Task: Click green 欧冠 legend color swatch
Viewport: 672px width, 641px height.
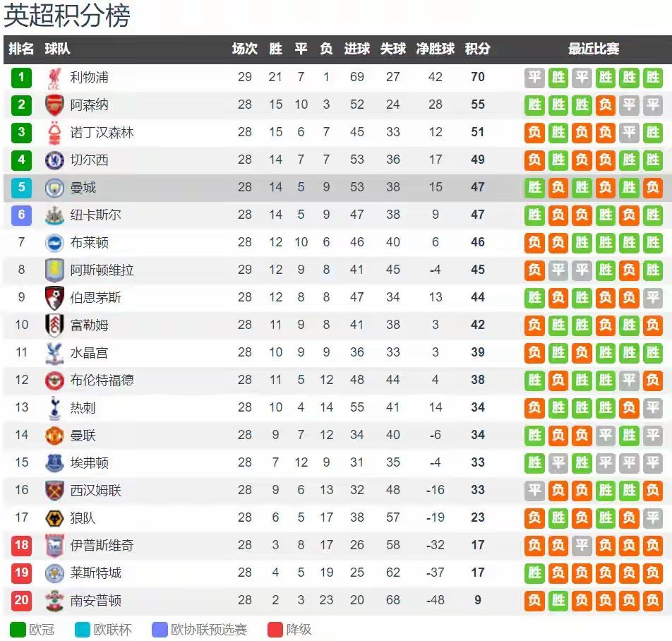Action: click(x=18, y=630)
